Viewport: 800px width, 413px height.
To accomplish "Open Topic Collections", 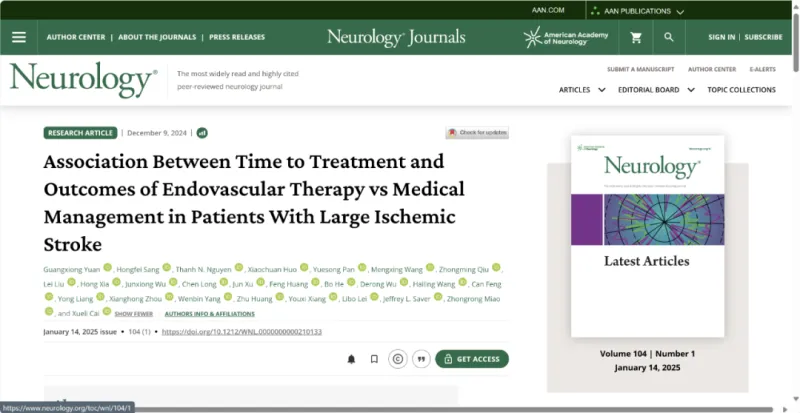I will pos(741,90).
